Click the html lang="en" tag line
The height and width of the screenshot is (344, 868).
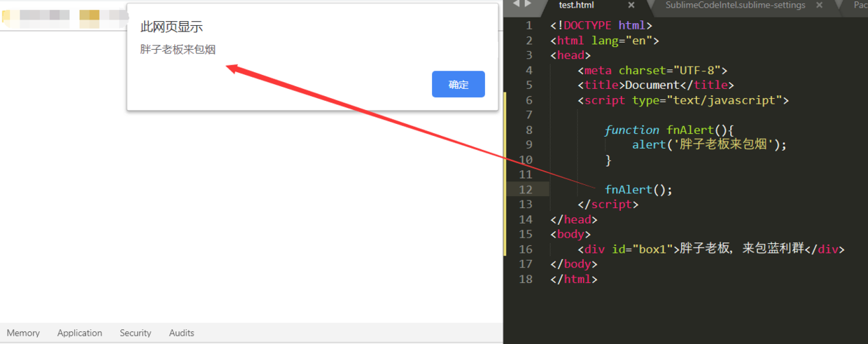[605, 41]
